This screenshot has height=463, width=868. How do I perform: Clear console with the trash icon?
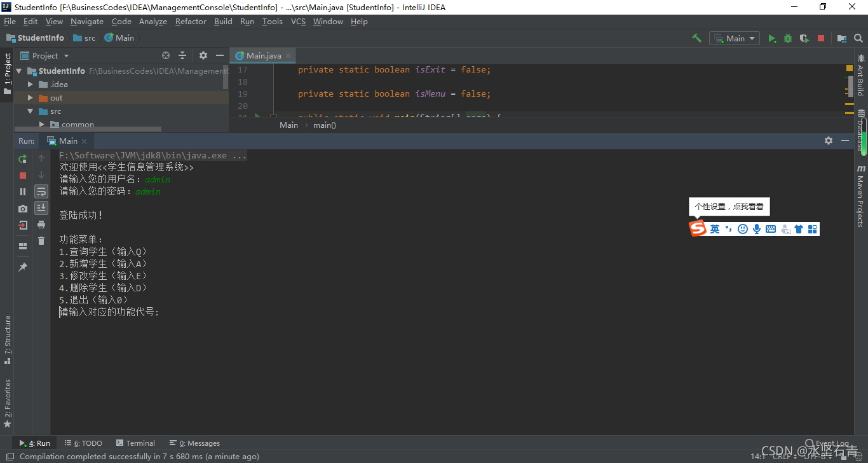pyautogui.click(x=41, y=241)
